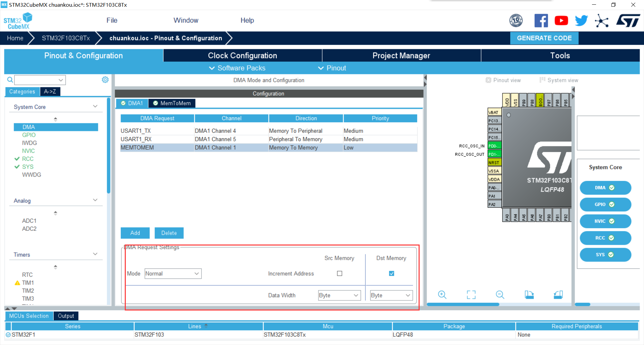This screenshot has width=644, height=345.
Task: Open the Output tab
Action: click(x=66, y=316)
